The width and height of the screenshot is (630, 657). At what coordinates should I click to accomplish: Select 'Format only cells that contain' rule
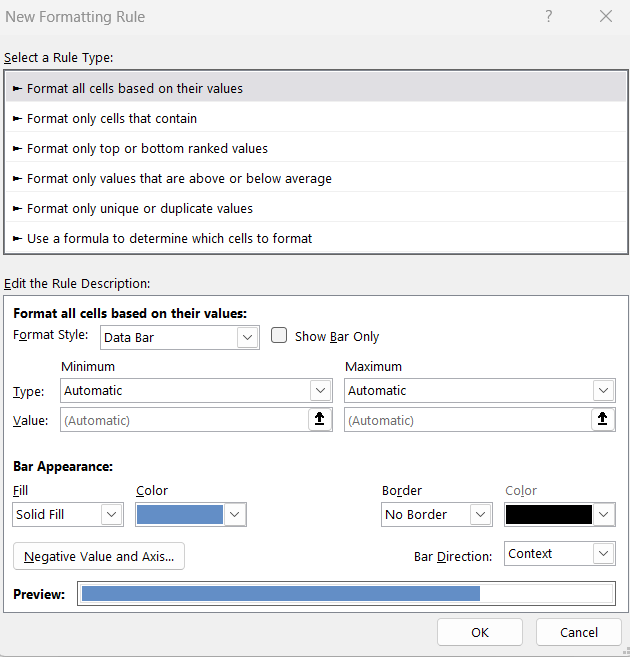[316, 119]
